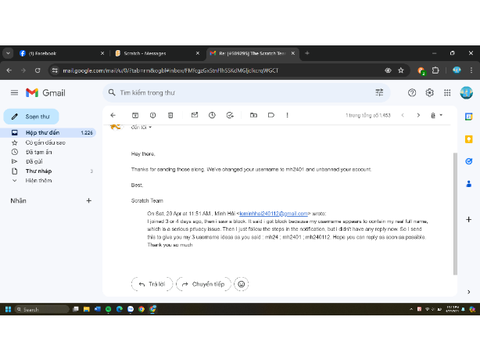This screenshot has width=480, height=360.
Task: Open the Google apps grid
Action: [447, 93]
